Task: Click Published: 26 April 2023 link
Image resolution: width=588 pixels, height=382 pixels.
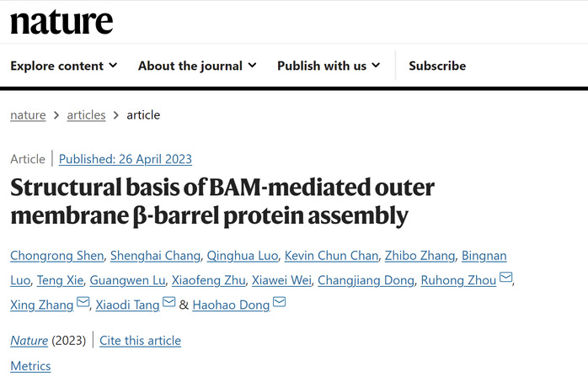Action: (126, 159)
